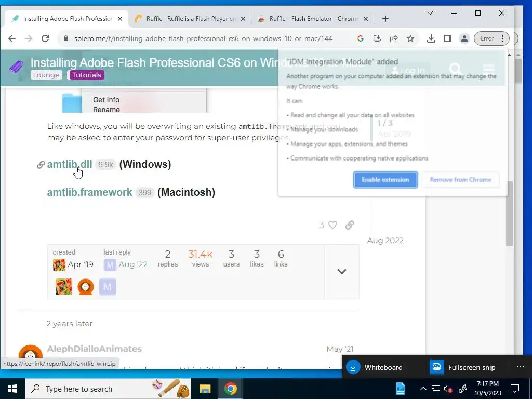The image size is (532, 399).
Task: Open a new tab with the plus icon
Action: tap(385, 19)
